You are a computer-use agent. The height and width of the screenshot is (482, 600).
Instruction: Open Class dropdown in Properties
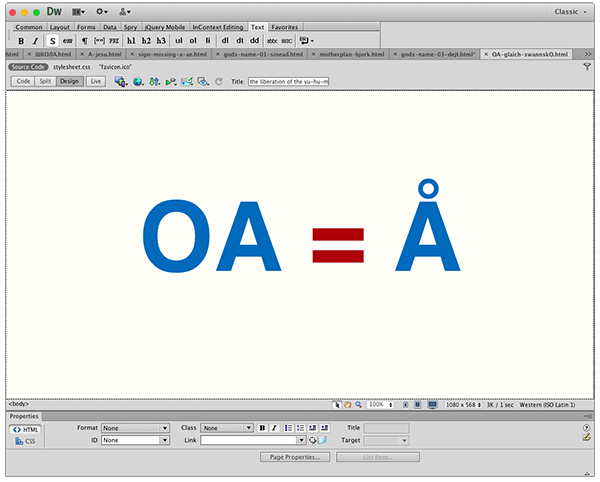[227, 428]
